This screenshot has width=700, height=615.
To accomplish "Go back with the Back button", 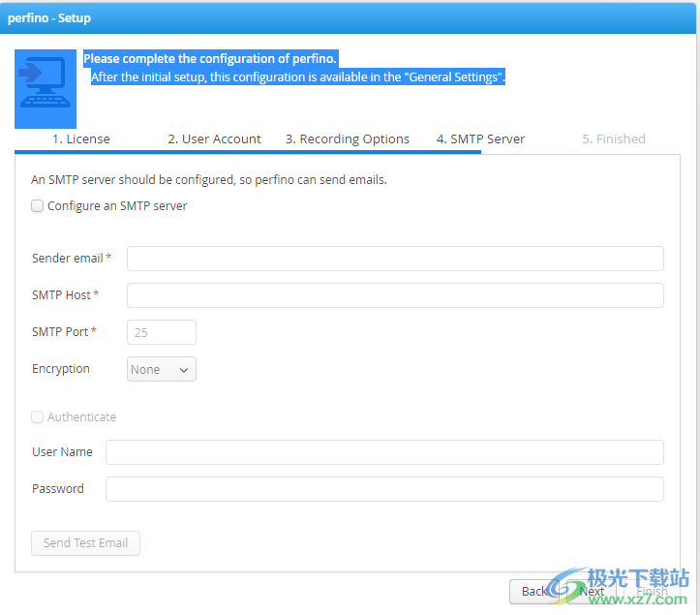I will pos(534,592).
